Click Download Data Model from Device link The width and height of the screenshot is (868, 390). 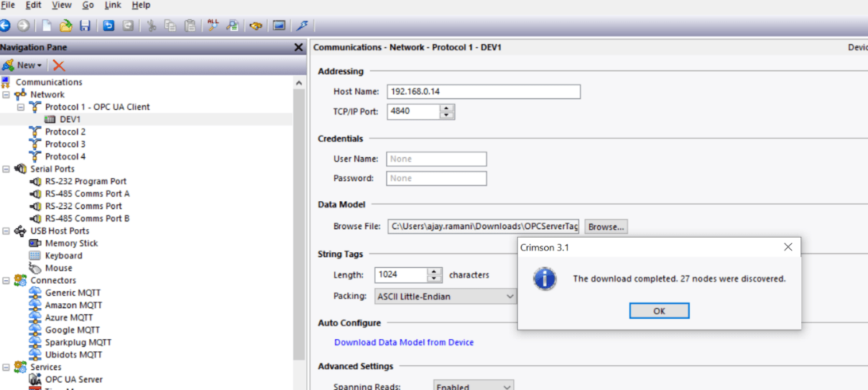click(404, 343)
